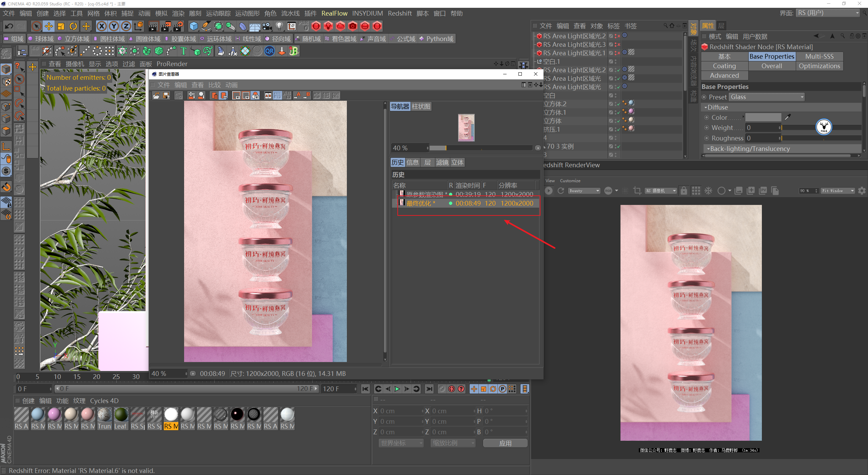Open the Redshift menu
The image size is (868, 475).
[x=400, y=13]
